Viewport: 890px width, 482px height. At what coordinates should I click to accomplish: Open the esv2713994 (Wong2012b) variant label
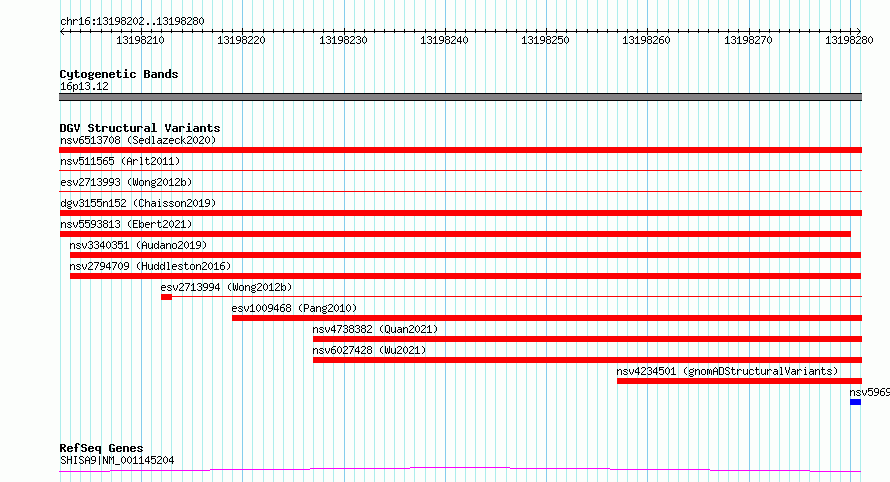[226, 287]
